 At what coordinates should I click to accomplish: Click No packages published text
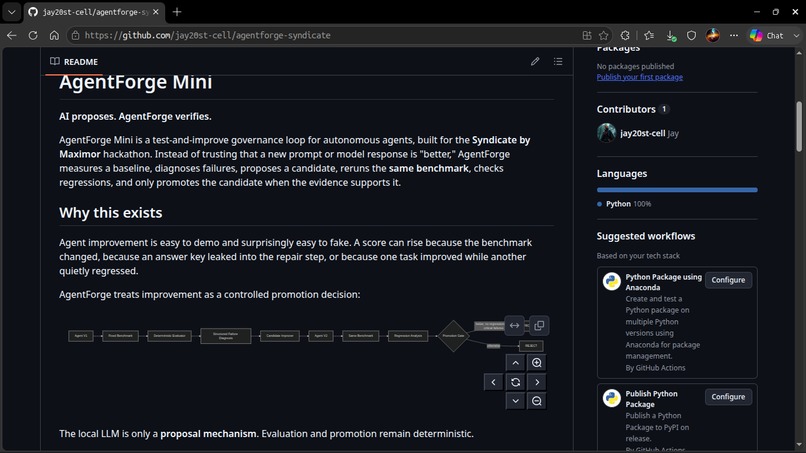pos(635,66)
